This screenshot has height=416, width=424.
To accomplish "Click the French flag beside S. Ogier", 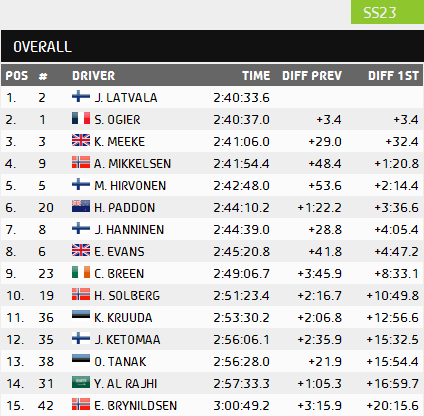I will pos(81,118).
